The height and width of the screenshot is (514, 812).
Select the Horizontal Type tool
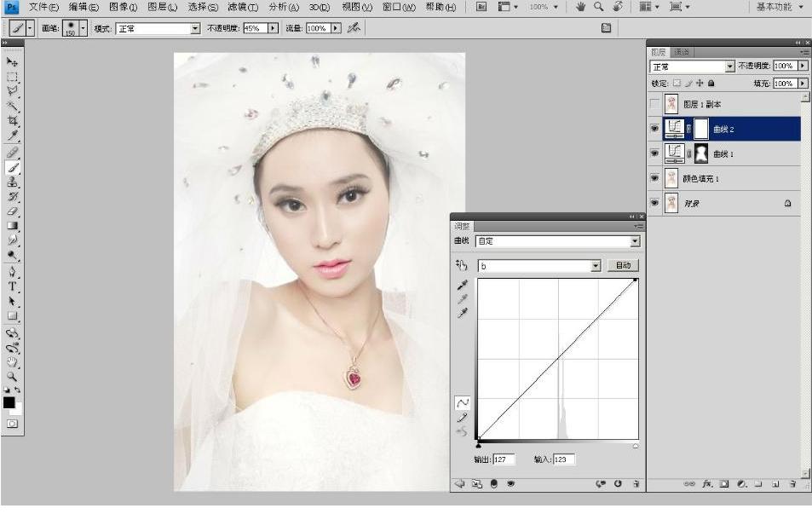pos(12,286)
